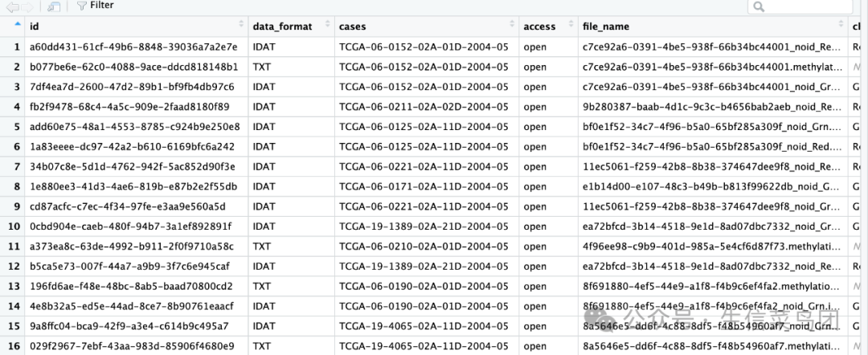Show data in new window icon
The image size is (868, 355).
(x=54, y=6)
